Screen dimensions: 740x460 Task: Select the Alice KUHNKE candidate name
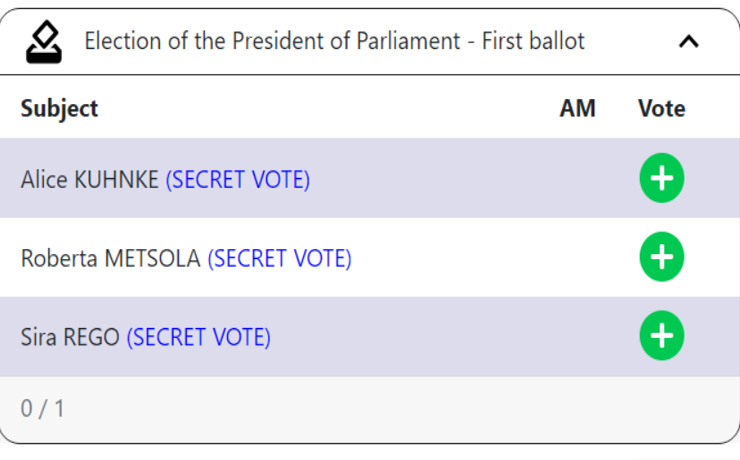pos(90,180)
